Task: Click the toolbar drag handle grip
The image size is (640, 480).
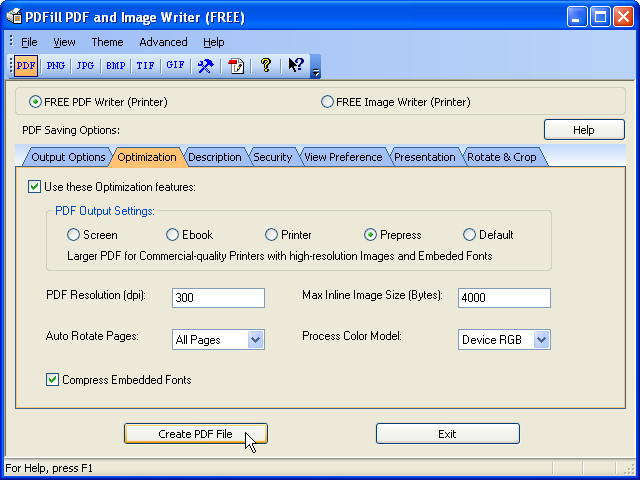Action: tap(11, 66)
